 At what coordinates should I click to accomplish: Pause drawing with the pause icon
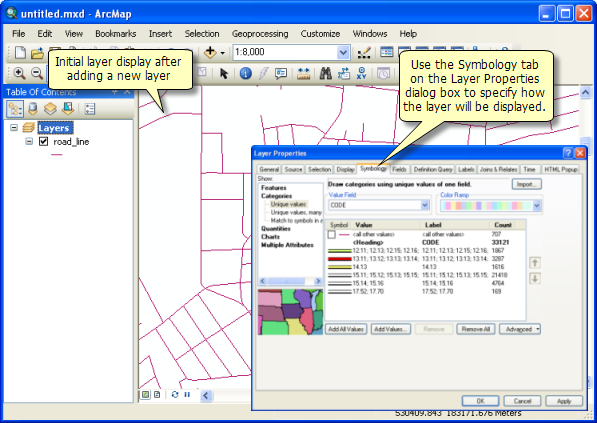tap(187, 394)
